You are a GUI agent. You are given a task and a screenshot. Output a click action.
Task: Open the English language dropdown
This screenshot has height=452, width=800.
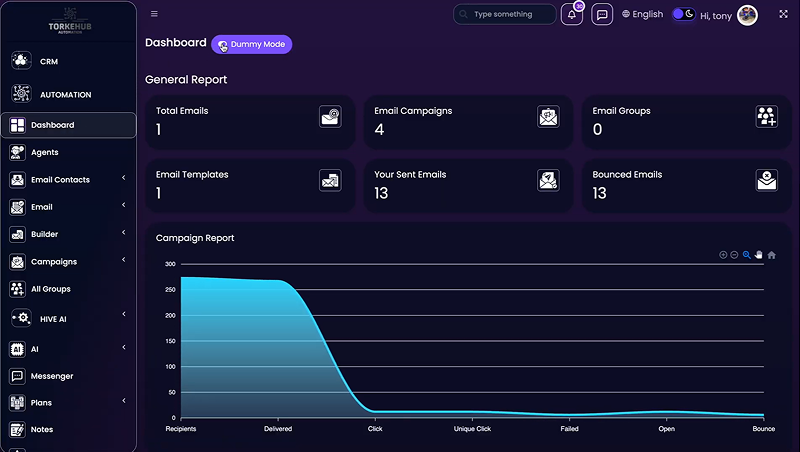[x=642, y=15]
